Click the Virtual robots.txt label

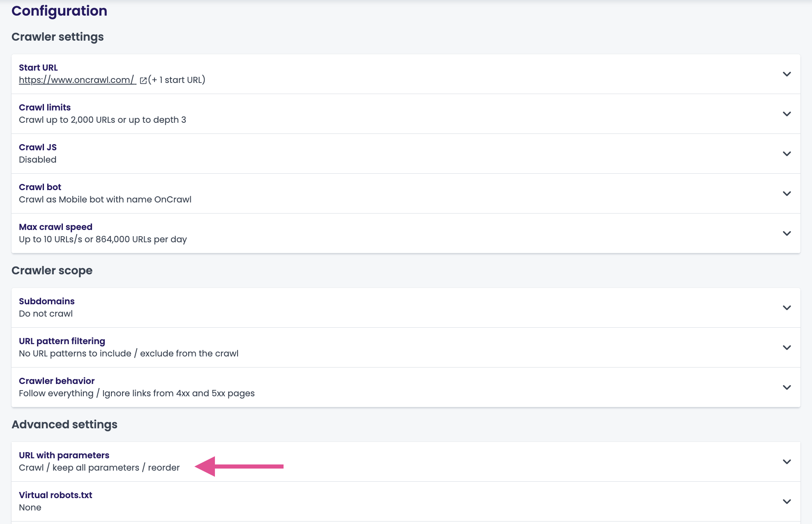click(55, 495)
